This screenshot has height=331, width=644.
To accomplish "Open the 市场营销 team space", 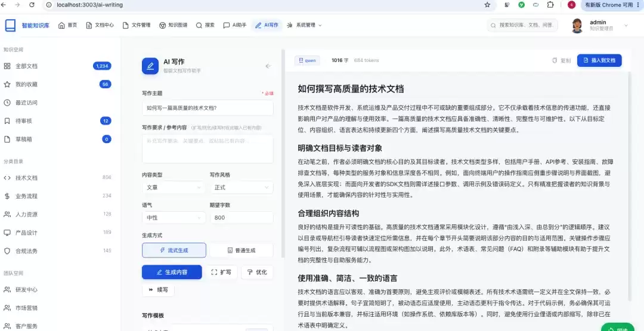I will click(x=57, y=308).
